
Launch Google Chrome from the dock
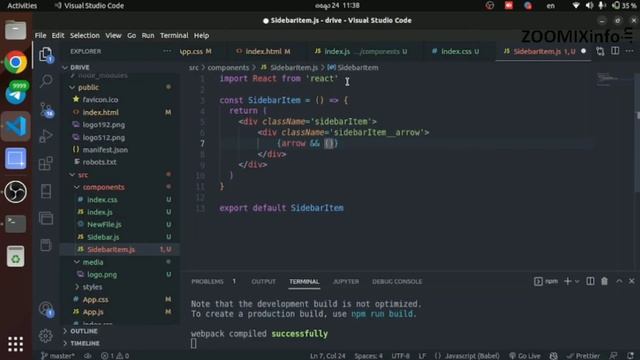[16, 62]
